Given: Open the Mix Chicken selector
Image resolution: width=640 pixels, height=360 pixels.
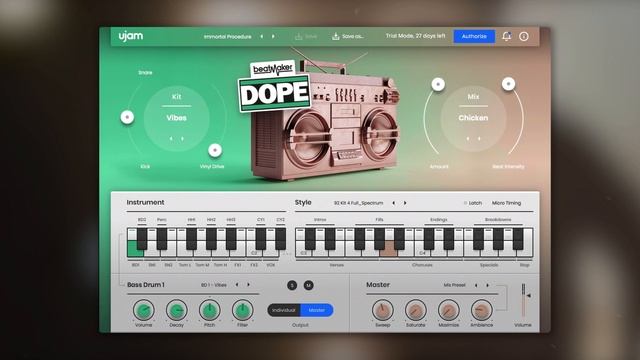Looking at the screenshot, I should tap(473, 118).
